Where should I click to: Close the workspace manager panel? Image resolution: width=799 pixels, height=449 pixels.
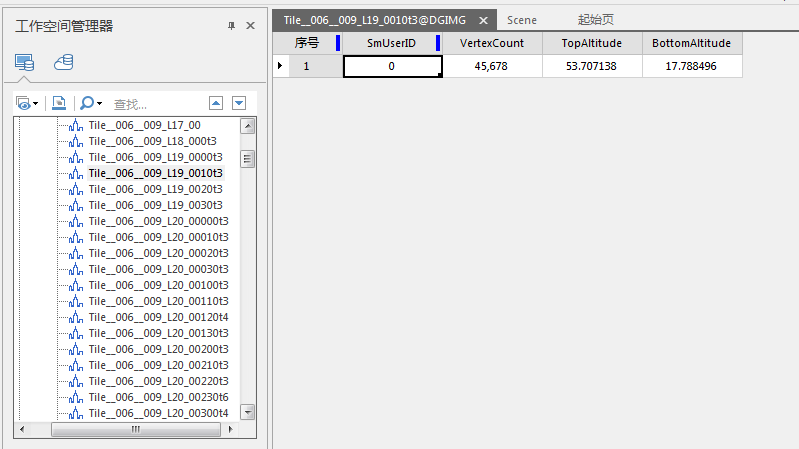(x=250, y=25)
